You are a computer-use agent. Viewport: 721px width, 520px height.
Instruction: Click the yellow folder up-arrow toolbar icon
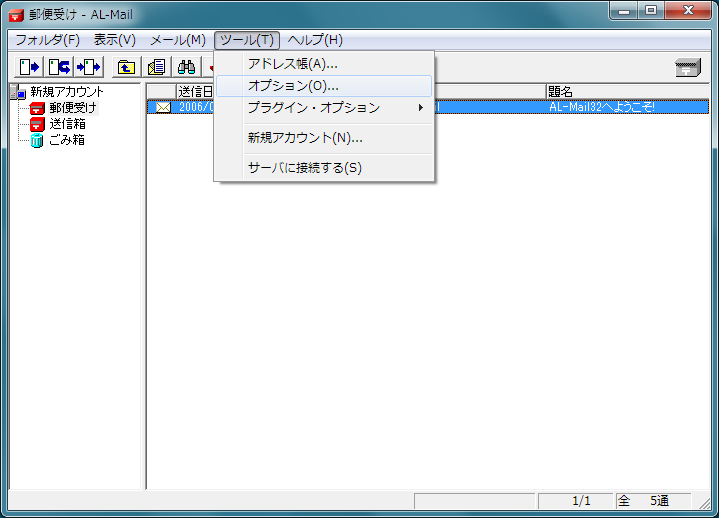click(x=126, y=67)
